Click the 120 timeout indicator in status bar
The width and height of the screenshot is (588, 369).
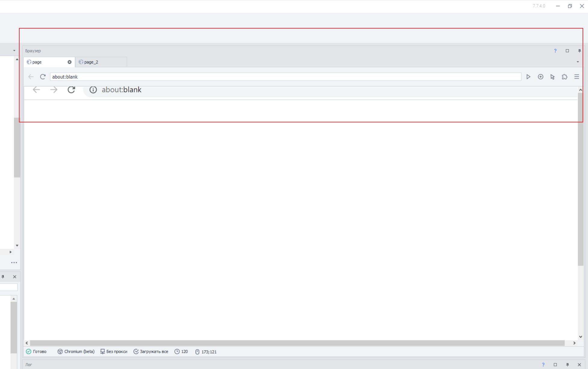pos(181,352)
